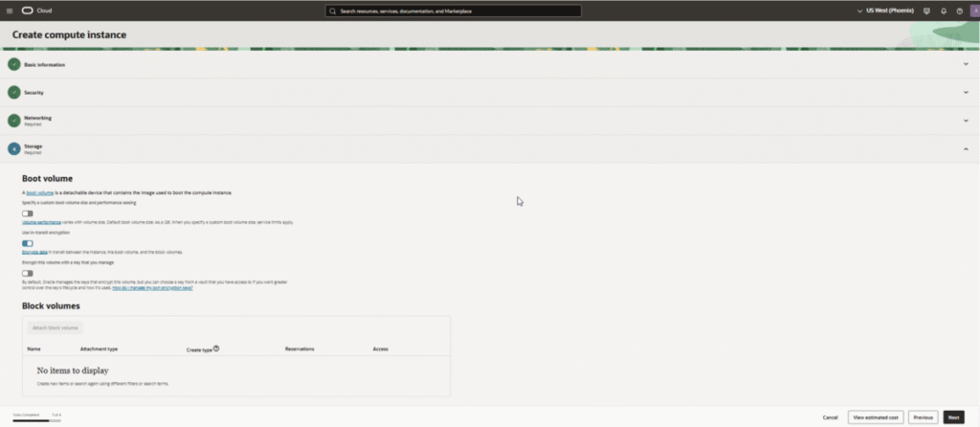Image resolution: width=980 pixels, height=427 pixels.
Task: Click the Basic information completed checkmark icon
Action: click(13, 64)
